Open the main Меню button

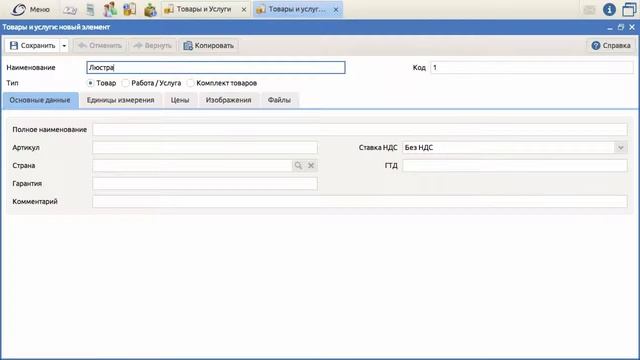pyautogui.click(x=30, y=9)
